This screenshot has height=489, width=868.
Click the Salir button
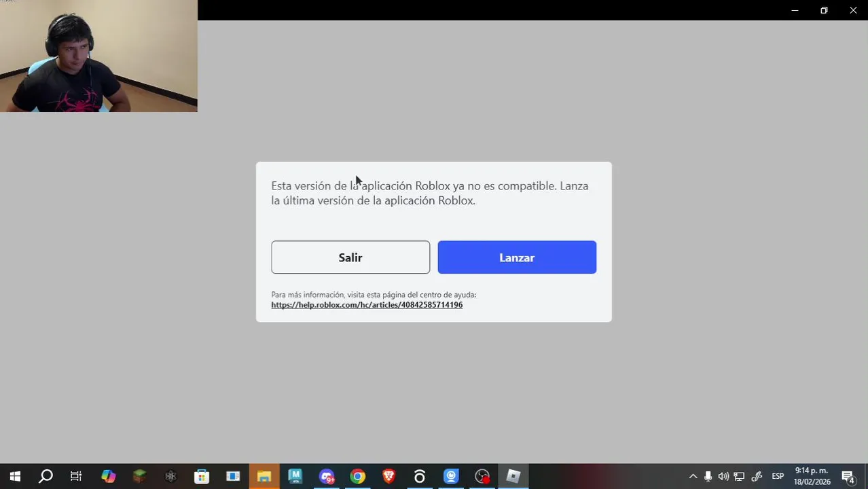pyautogui.click(x=350, y=257)
